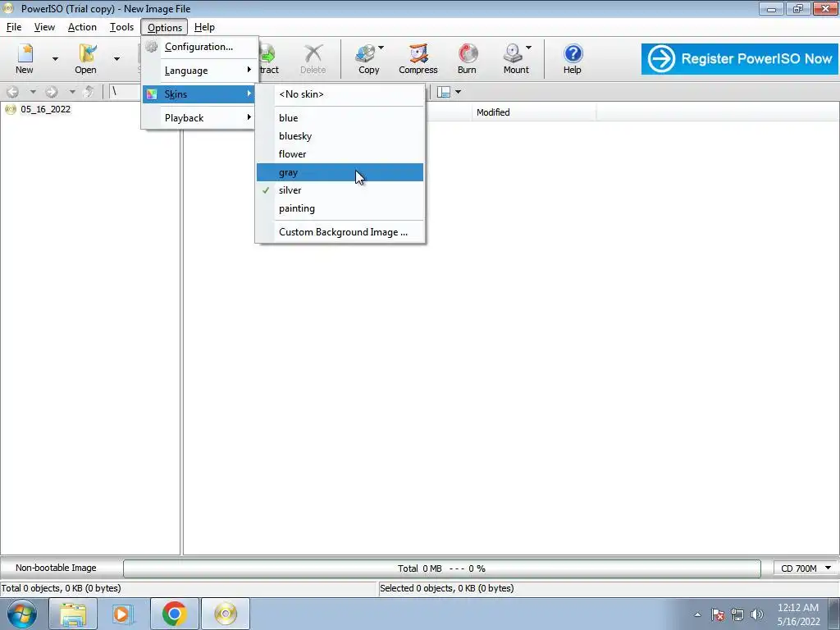This screenshot has width=840, height=630.
Task: Click the Non-bootable Image status label
Action: click(x=57, y=568)
